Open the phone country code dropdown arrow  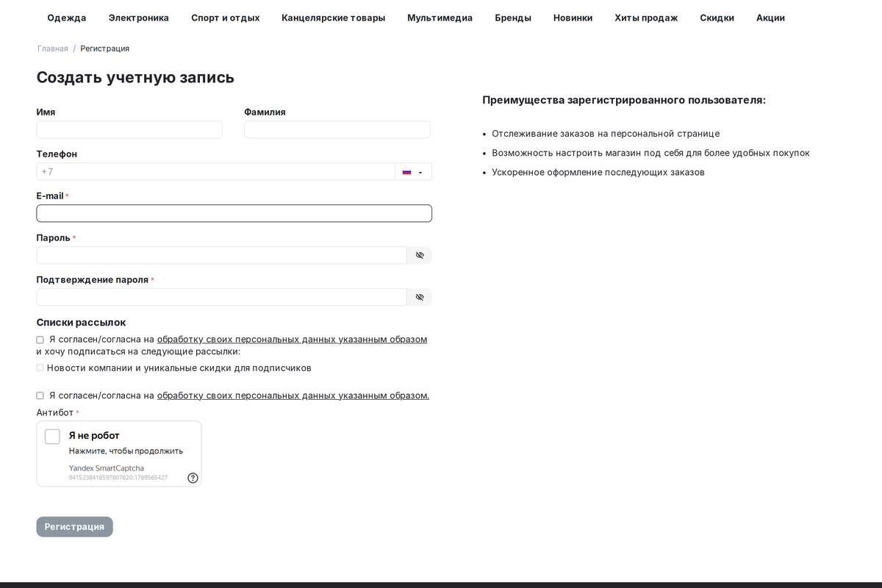[420, 173]
